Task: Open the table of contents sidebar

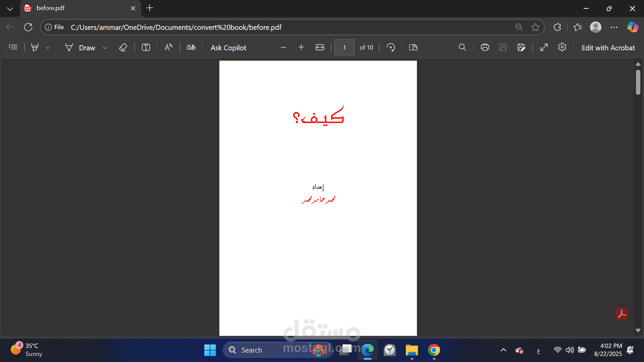Action: pyautogui.click(x=13, y=47)
